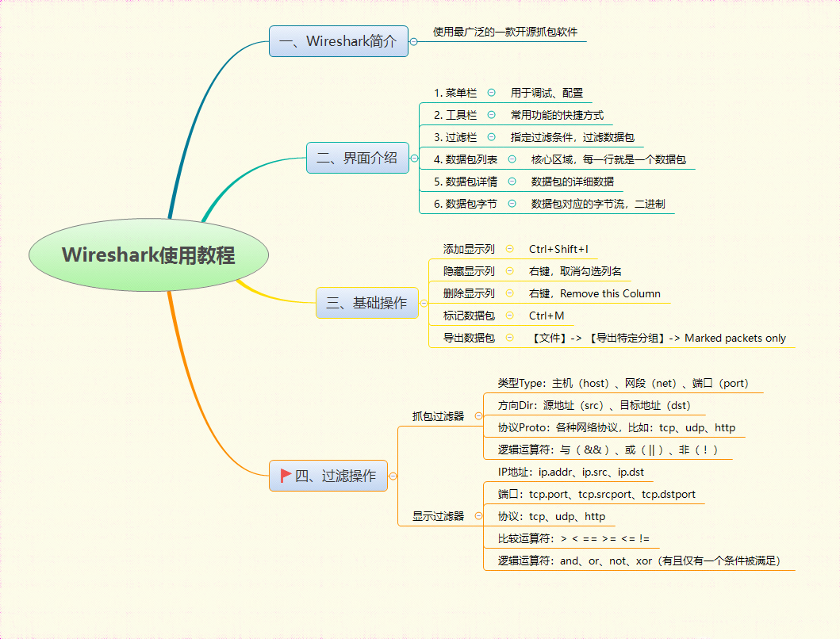Select the 2. 工具栏 topic
The width and height of the screenshot is (840, 639).
tap(455, 115)
